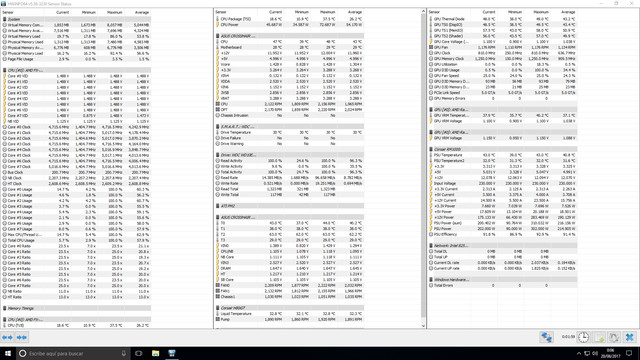Click Maximum column header in middle pane
640x360 pixels.
click(327, 12)
